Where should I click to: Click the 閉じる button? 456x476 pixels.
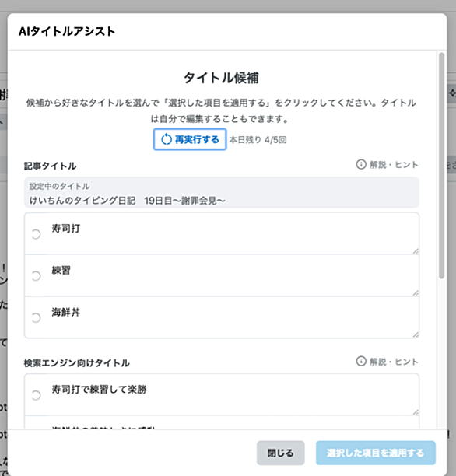(280, 453)
